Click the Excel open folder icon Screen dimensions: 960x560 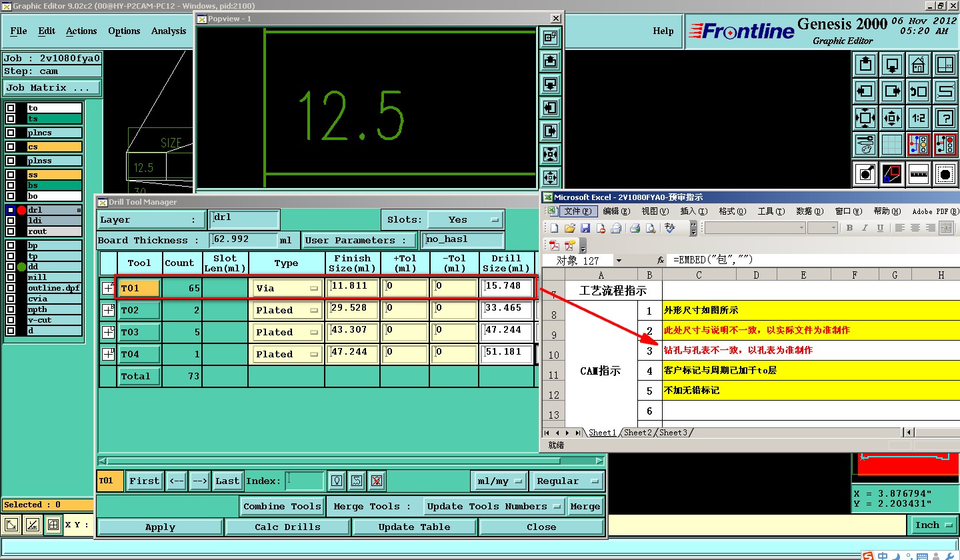coord(570,228)
